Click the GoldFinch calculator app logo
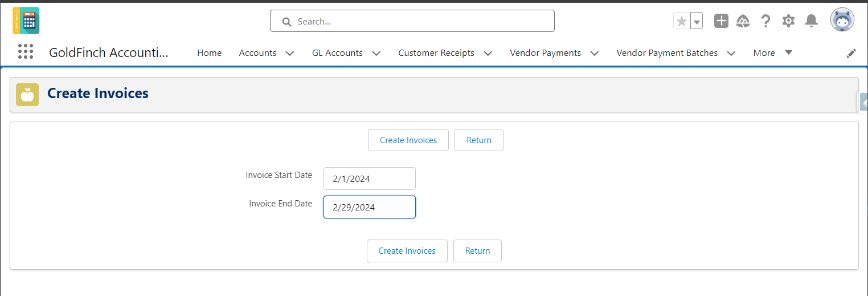The height and width of the screenshot is (296, 868). pos(26,21)
